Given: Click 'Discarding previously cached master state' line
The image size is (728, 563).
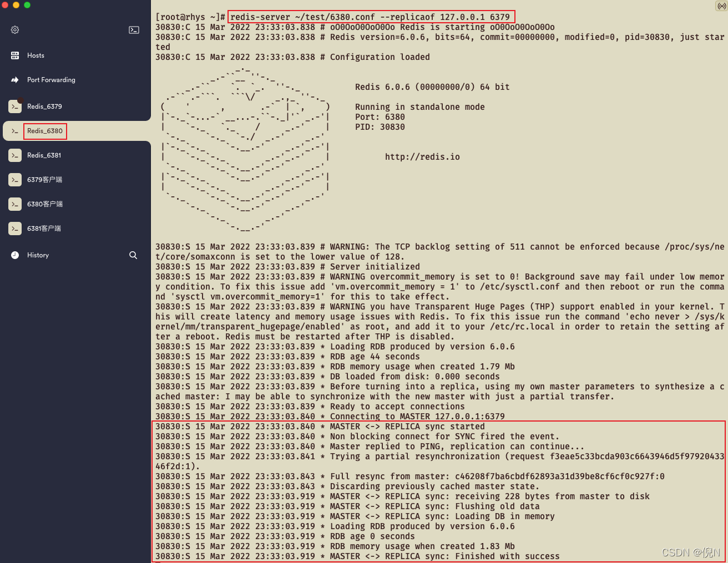Looking at the screenshot, I should pos(347,486).
